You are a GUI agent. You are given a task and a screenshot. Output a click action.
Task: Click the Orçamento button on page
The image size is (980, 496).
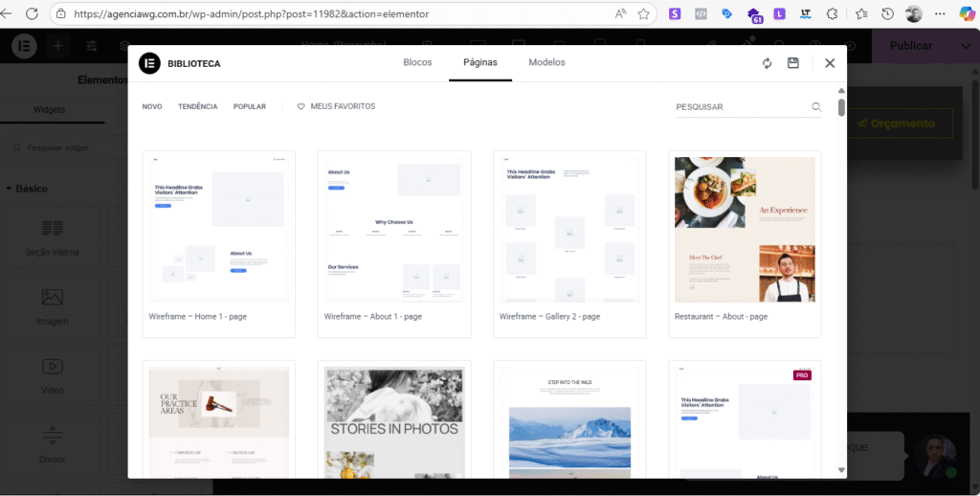(x=896, y=124)
